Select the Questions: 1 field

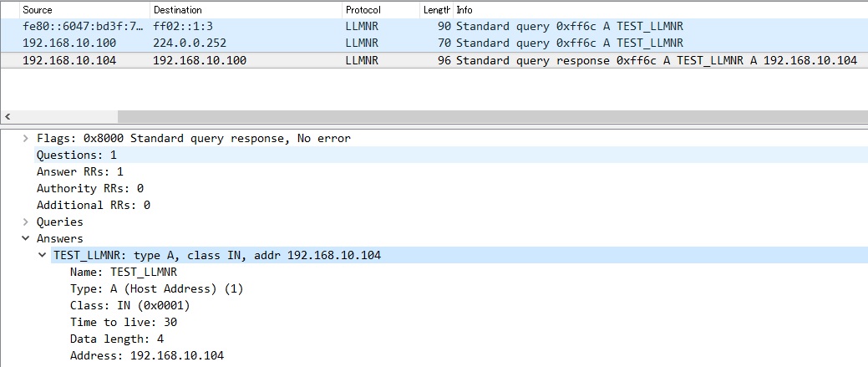point(76,155)
